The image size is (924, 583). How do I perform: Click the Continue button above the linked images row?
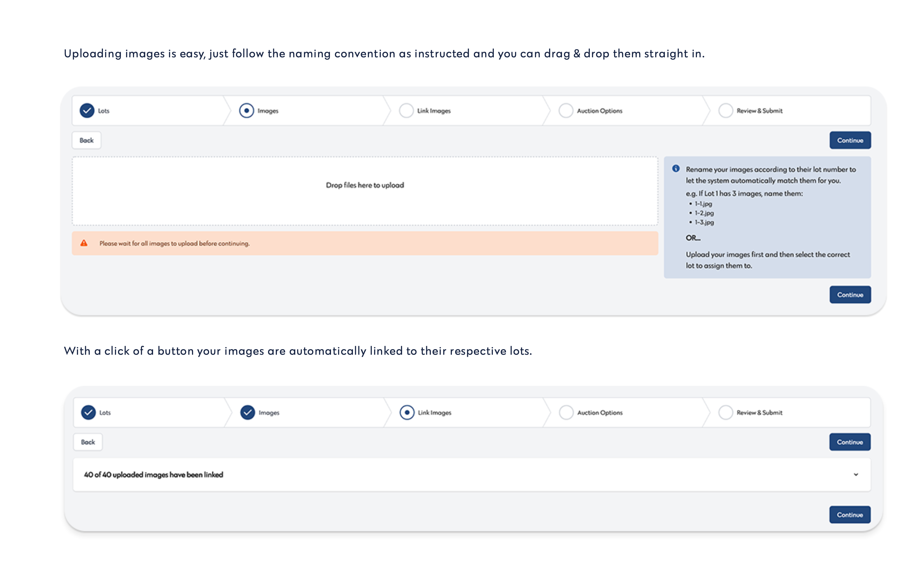850,442
